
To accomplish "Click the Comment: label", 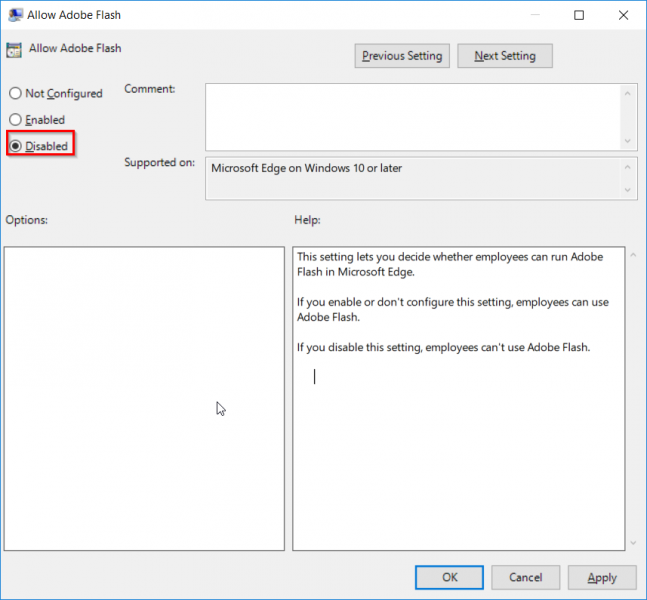I will tap(150, 89).
